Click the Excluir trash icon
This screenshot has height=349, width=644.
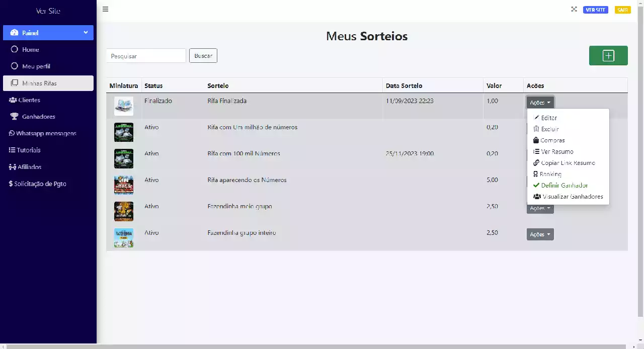[x=536, y=129]
